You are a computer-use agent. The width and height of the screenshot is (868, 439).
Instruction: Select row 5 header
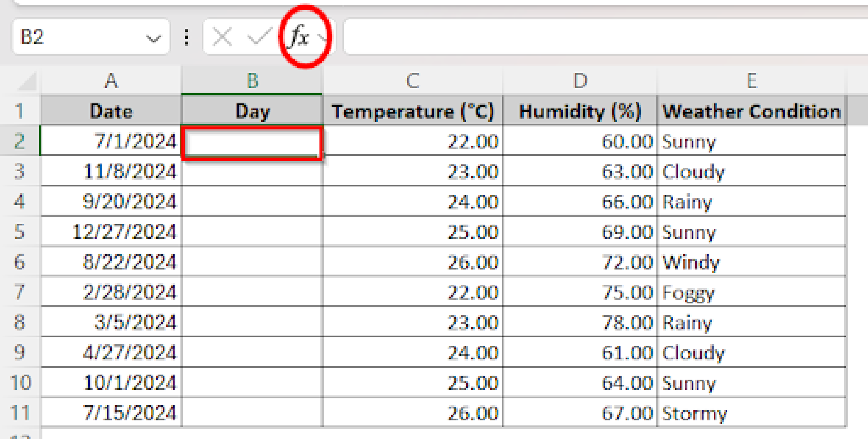19,232
